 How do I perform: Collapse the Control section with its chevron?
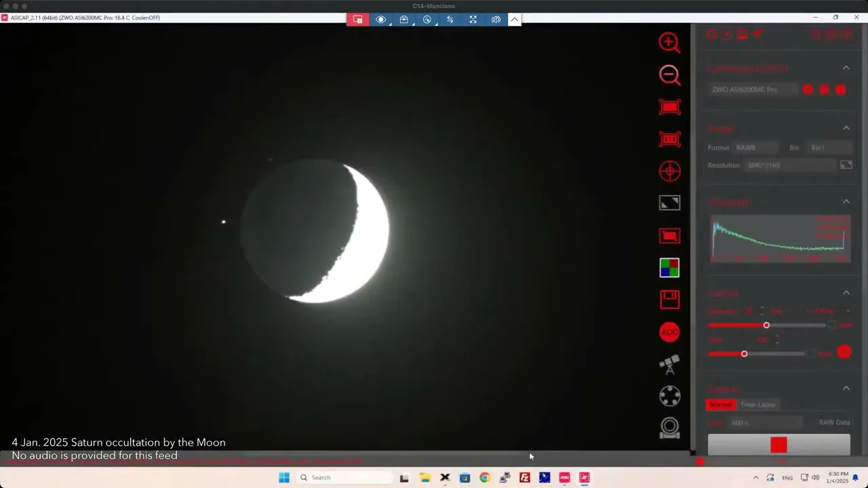click(x=846, y=292)
